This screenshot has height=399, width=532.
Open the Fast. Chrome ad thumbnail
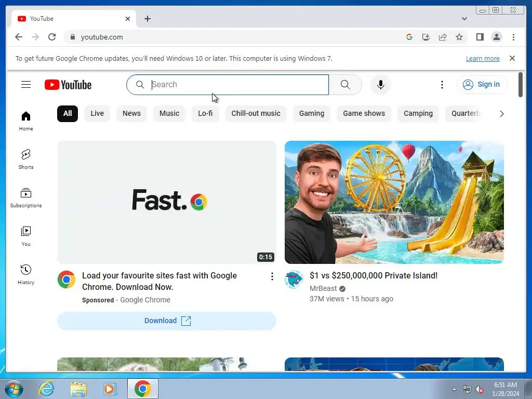click(x=167, y=202)
